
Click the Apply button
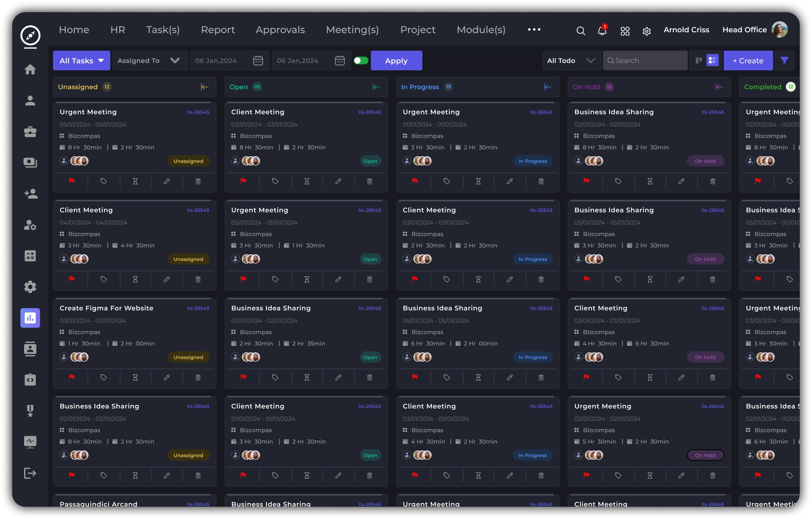click(x=396, y=60)
